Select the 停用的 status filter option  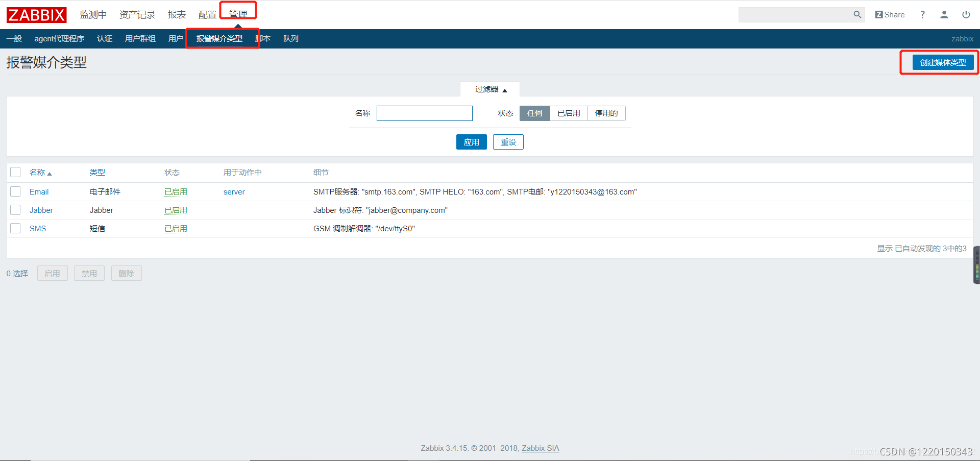pos(606,113)
